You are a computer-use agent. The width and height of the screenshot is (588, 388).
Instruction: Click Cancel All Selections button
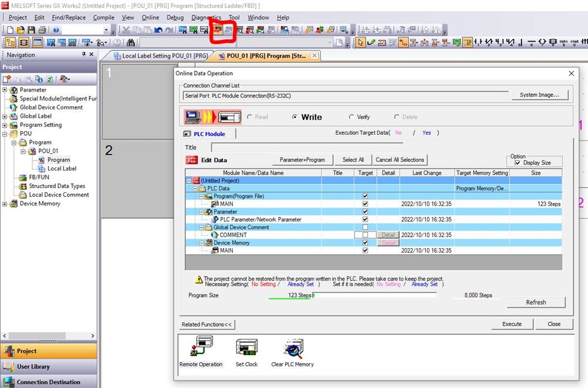(400, 160)
